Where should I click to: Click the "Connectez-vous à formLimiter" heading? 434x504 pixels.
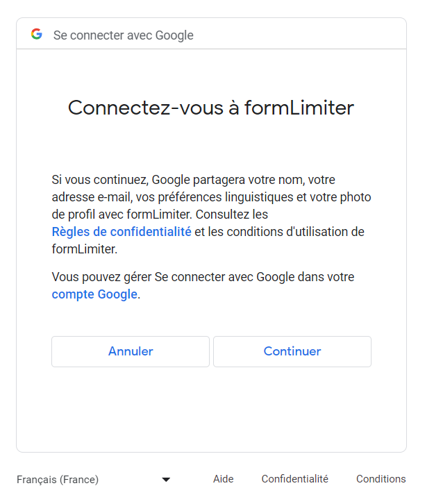211,108
